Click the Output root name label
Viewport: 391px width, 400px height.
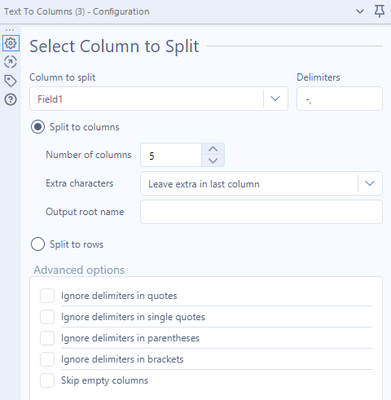tap(85, 212)
